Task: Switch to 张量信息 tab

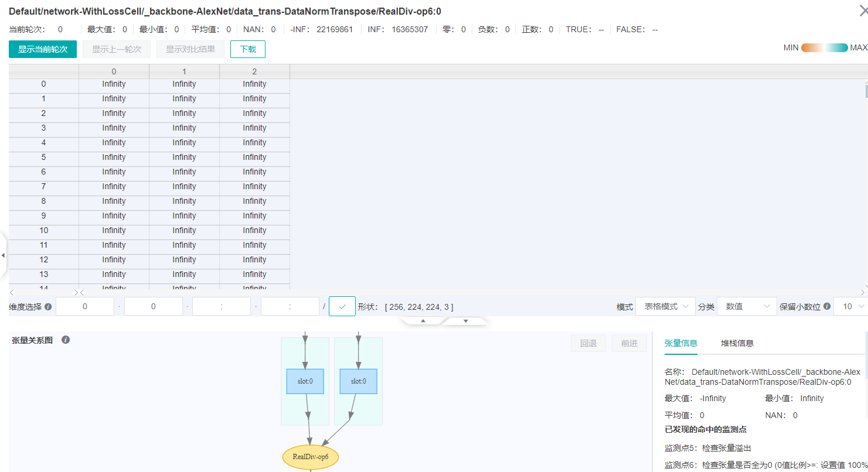Action: pyautogui.click(x=681, y=343)
